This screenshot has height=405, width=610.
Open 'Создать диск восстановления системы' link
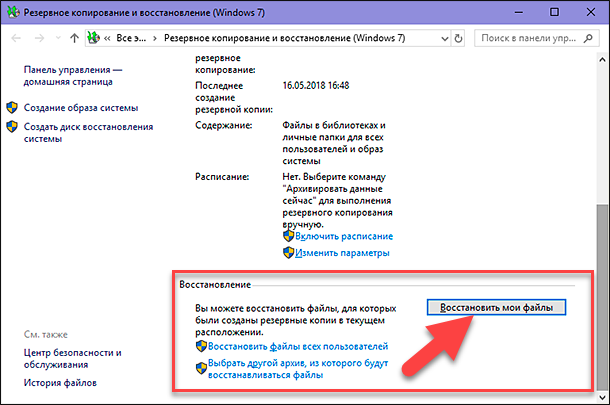(x=88, y=133)
